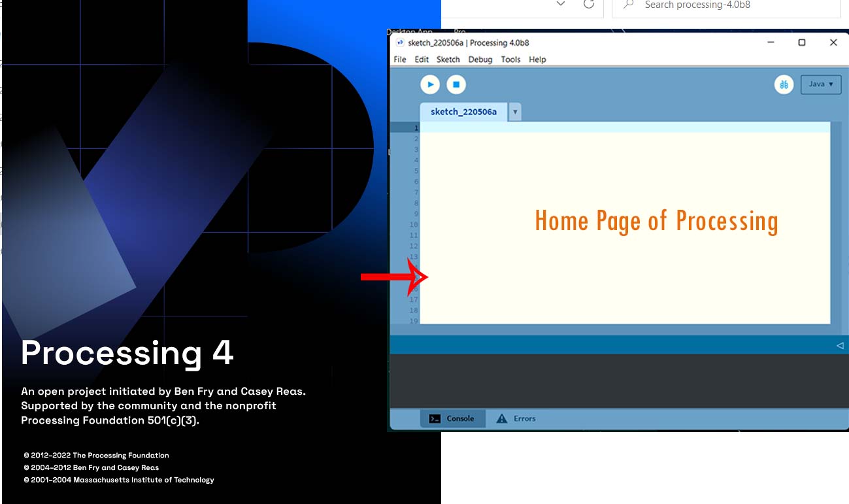The height and width of the screenshot is (504, 849).
Task: Open the Help menu
Action: (537, 59)
